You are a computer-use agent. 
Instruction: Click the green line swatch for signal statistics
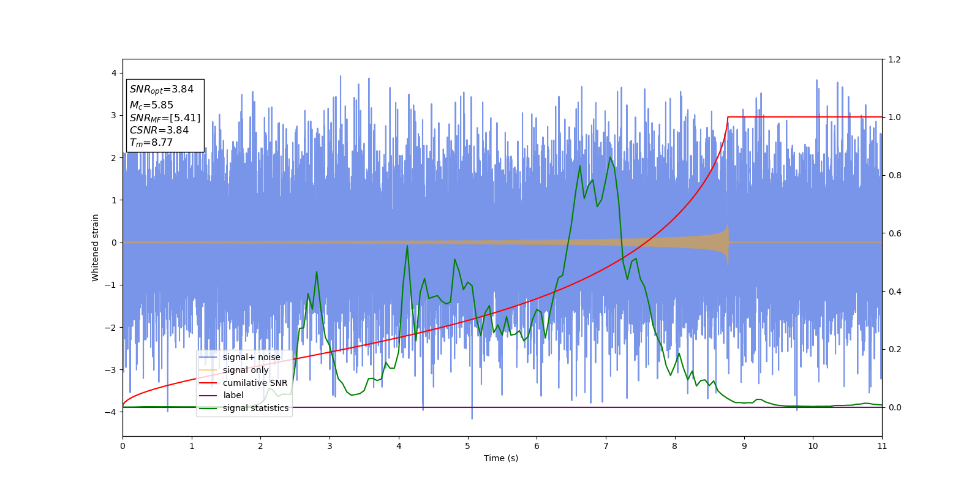[208, 408]
